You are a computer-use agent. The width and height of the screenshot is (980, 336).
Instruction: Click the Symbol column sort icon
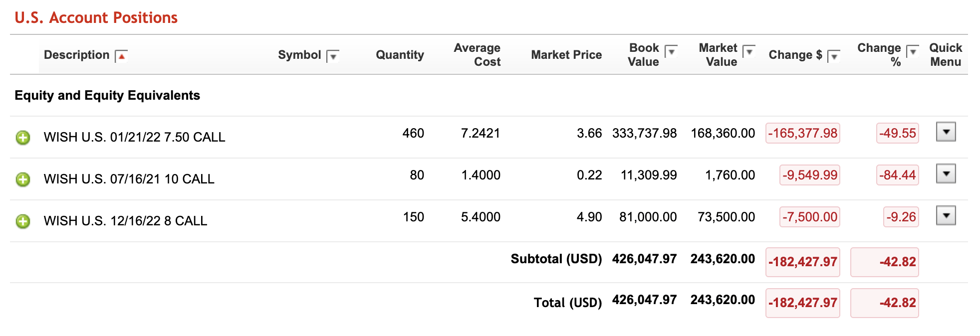pos(333,56)
